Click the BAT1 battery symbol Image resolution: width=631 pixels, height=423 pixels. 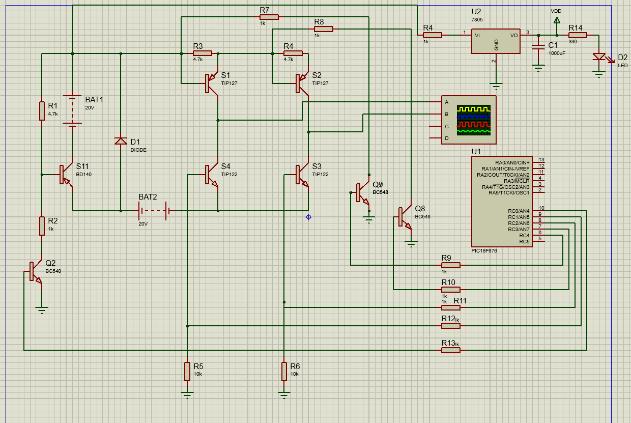coord(72,110)
